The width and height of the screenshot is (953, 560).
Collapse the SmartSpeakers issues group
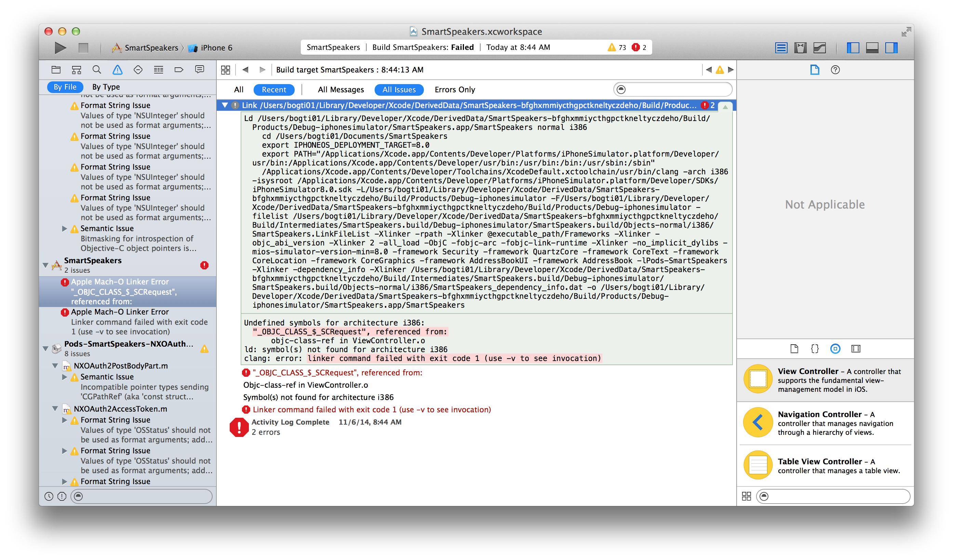click(46, 265)
